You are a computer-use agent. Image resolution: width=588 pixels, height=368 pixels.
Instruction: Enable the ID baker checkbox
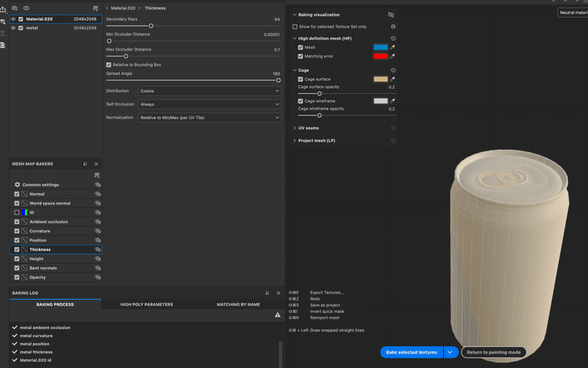click(17, 212)
